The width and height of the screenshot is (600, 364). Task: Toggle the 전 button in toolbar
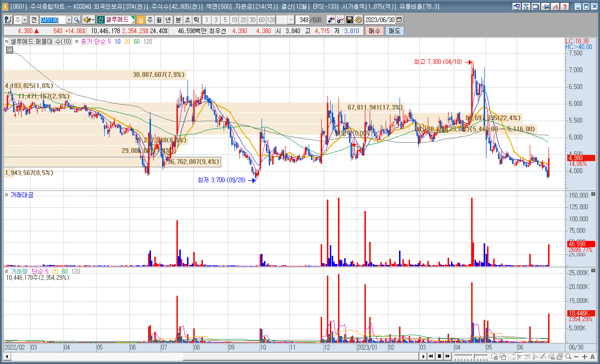coord(34,20)
